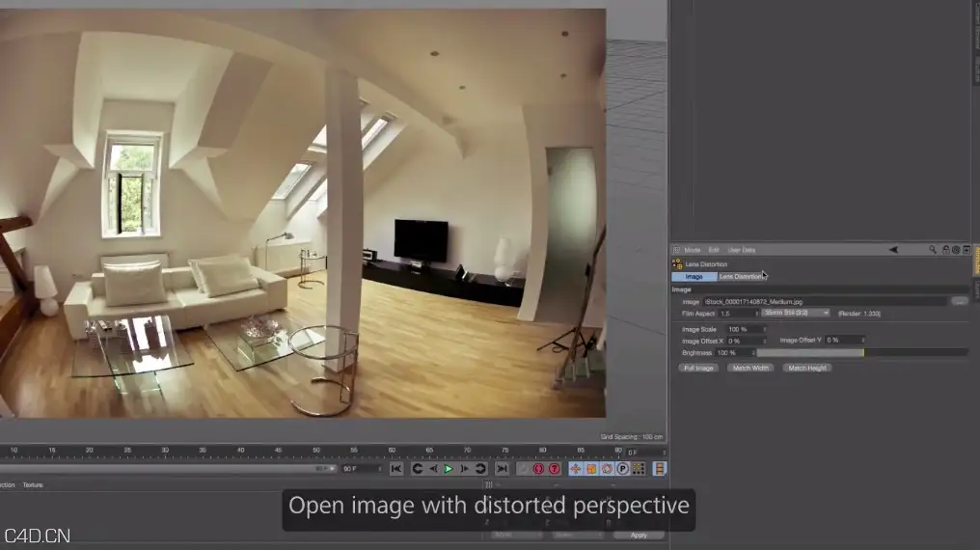This screenshot has height=550, width=980.
Task: Click the attribute manager back arrow
Action: [x=894, y=249]
